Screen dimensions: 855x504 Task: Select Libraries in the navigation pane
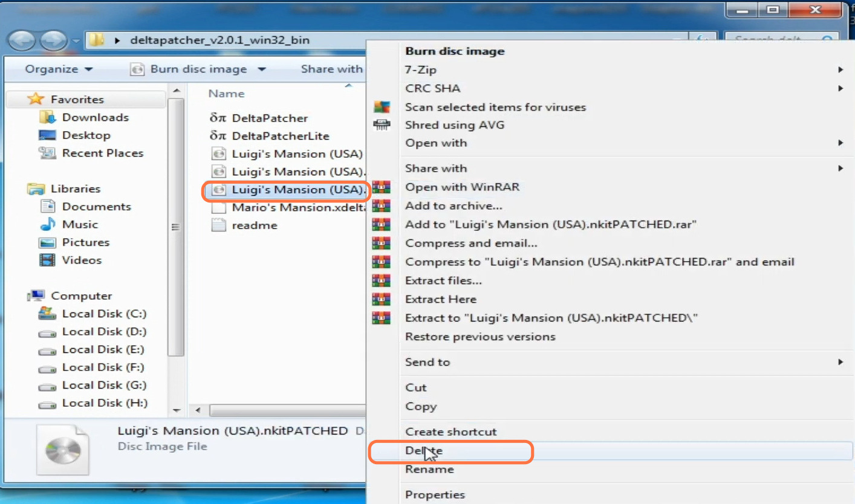[76, 189]
